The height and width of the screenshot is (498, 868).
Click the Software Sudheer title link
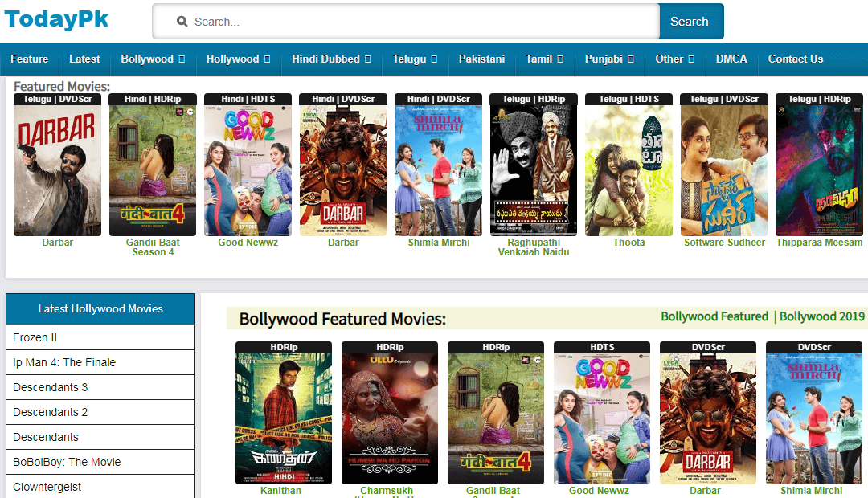724,243
